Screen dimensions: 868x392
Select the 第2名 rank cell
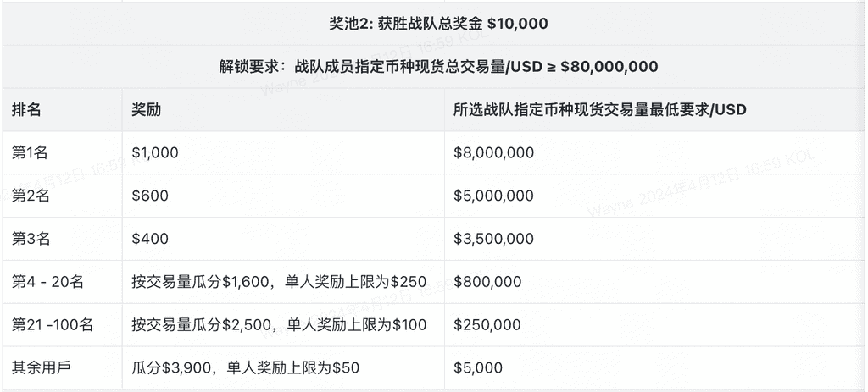(31, 196)
